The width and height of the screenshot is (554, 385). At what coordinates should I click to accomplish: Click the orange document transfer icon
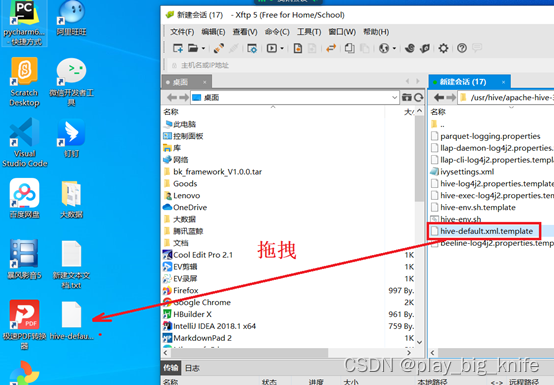(x=298, y=48)
